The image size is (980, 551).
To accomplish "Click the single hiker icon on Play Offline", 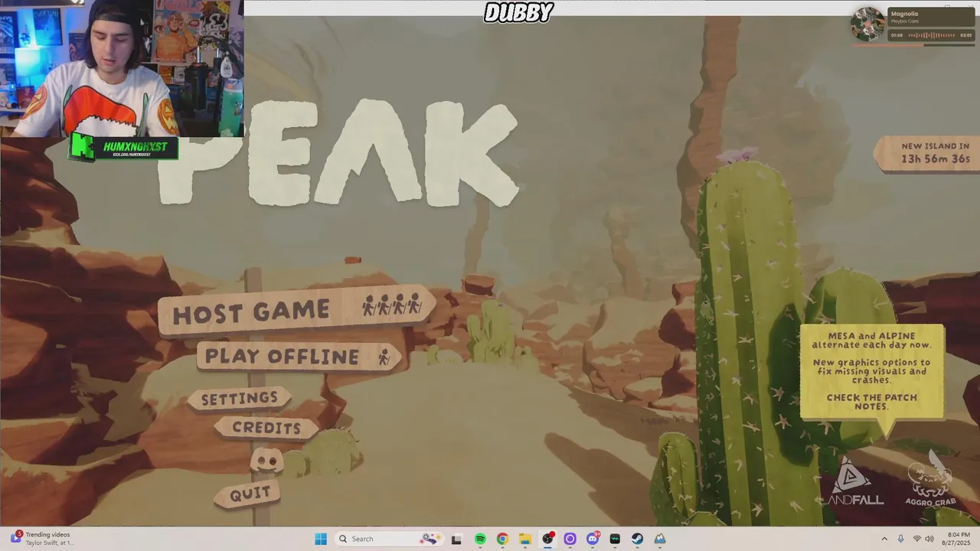I will [384, 356].
